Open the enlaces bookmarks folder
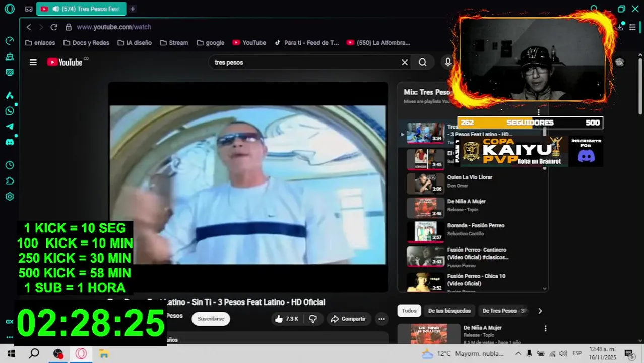The width and height of the screenshot is (644, 363). coord(40,43)
